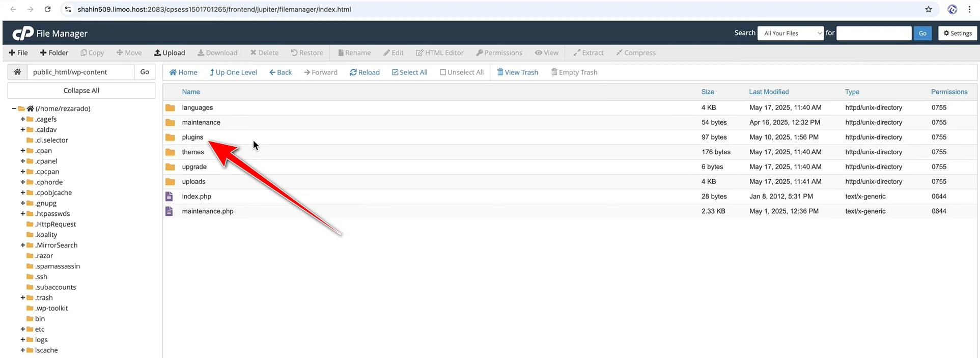Open the Settings gear button
980x358 pixels.
957,33
